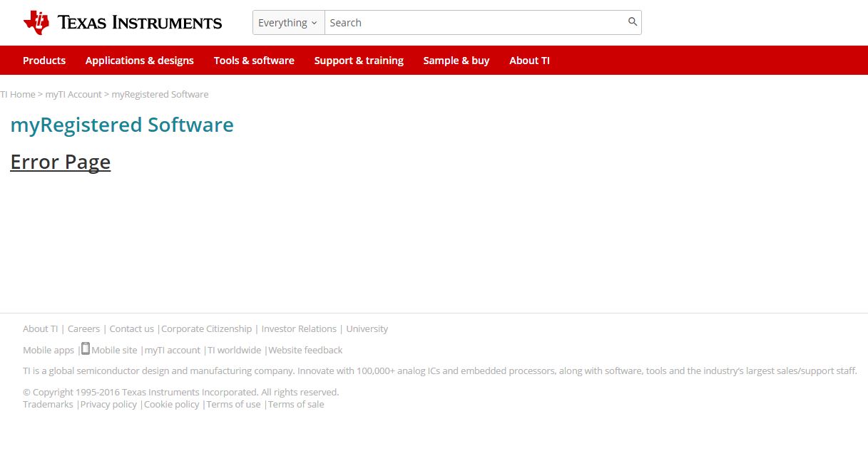The image size is (868, 456).
Task: Focus the Search input field
Action: pos(475,23)
